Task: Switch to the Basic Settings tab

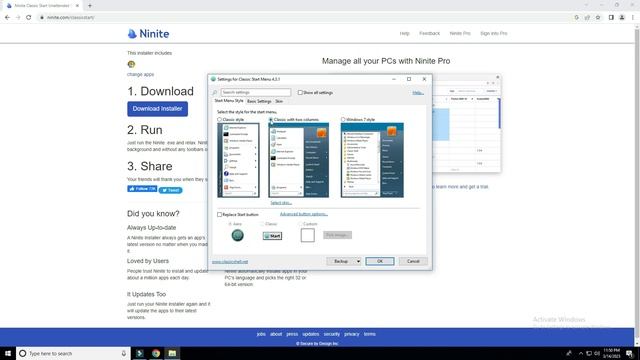Action: pos(259,101)
